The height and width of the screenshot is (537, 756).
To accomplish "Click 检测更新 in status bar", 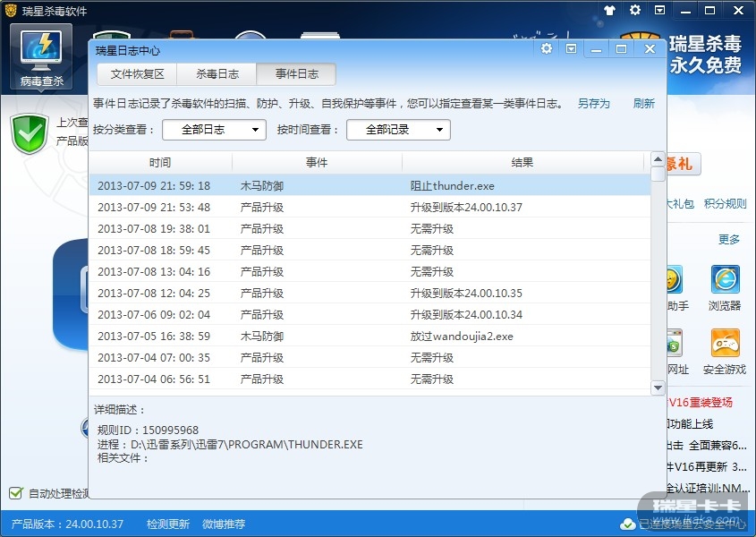I will pos(168,524).
